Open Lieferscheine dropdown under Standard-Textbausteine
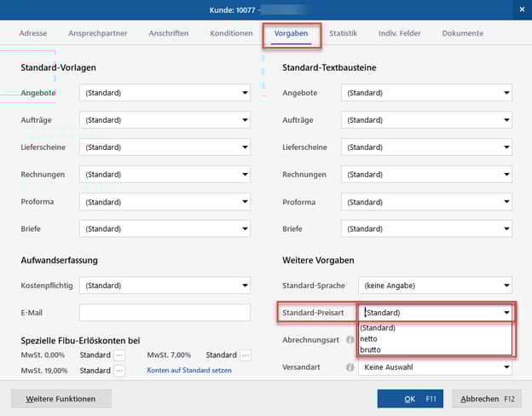This screenshot has height=416, width=532. click(426, 147)
